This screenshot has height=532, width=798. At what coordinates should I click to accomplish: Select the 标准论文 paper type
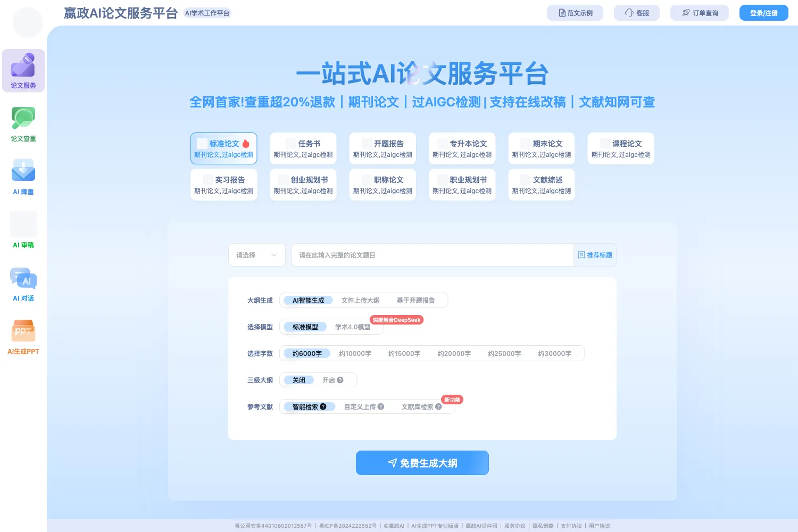click(x=224, y=148)
